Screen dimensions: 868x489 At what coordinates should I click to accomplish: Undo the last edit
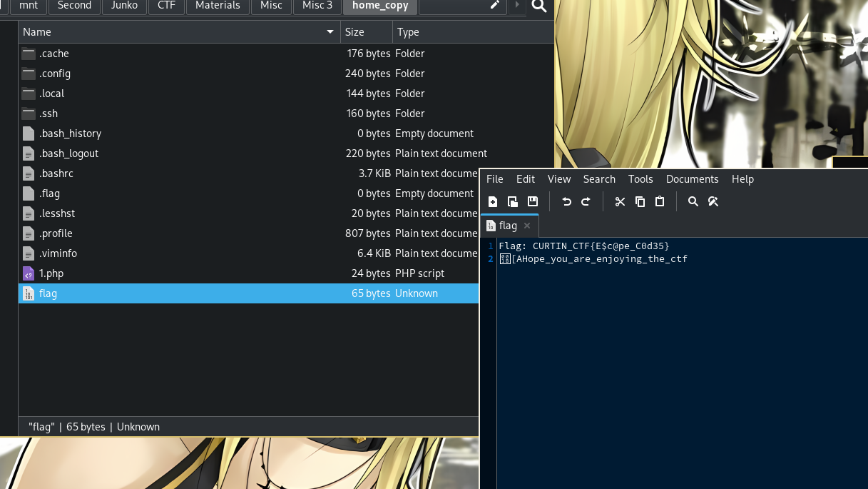tap(566, 202)
